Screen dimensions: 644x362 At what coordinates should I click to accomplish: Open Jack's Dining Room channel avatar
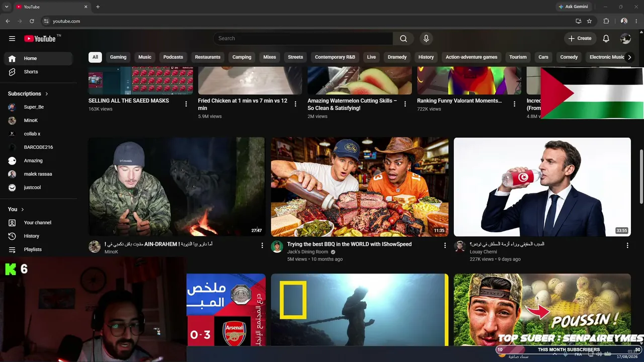click(277, 246)
